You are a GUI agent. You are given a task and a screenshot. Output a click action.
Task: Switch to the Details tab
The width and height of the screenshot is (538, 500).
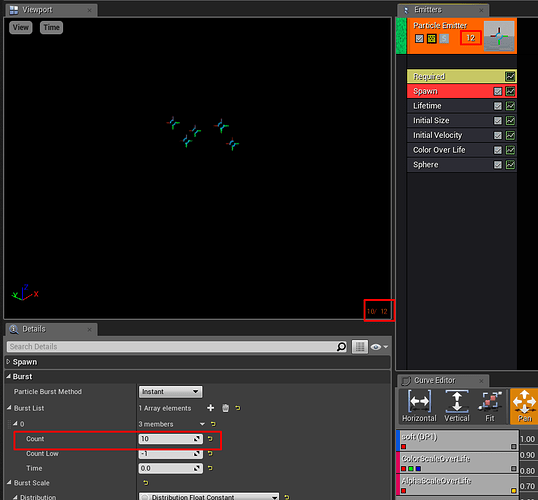pos(51,329)
